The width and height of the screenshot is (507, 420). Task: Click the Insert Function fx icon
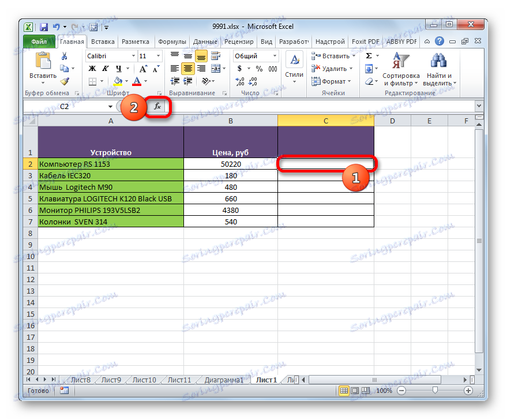pos(157,106)
